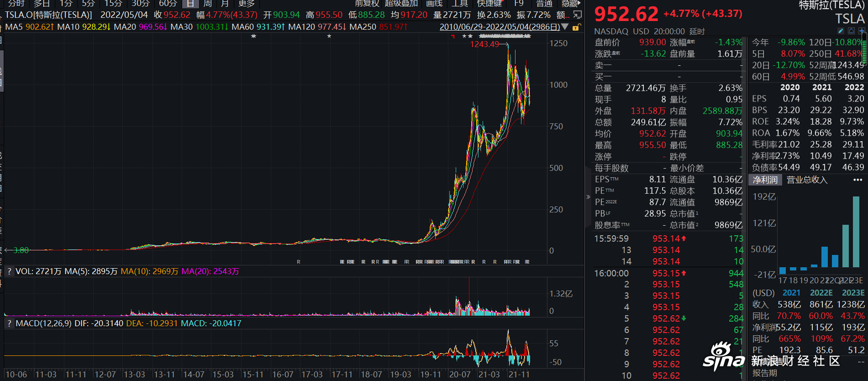Click the MA30 1003.31 indicator label
The height and width of the screenshot is (381, 868).
(200, 27)
